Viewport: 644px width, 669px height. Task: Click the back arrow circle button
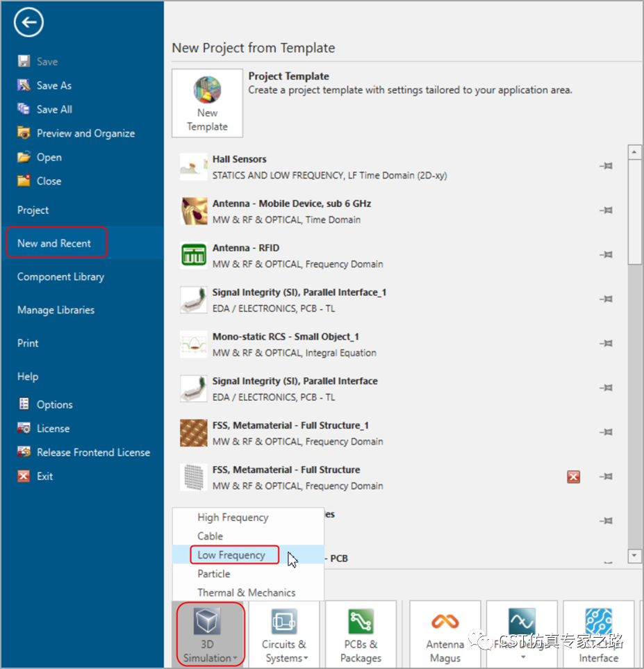tap(28, 22)
